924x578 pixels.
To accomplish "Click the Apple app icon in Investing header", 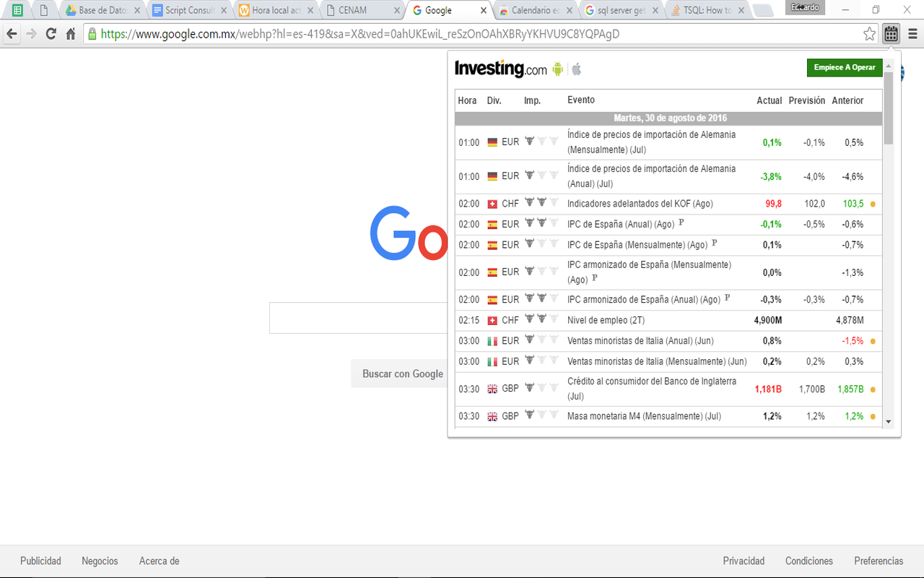I will coord(576,69).
